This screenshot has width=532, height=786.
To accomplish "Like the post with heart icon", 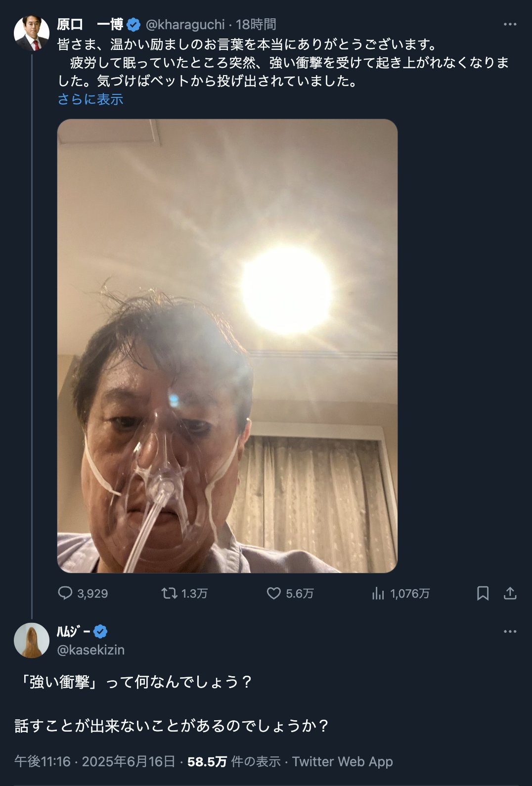I will [273, 593].
